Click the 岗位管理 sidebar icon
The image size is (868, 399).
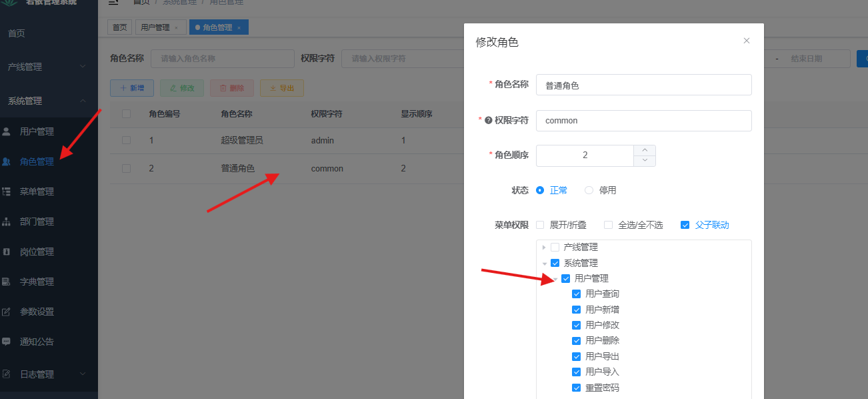click(7, 252)
